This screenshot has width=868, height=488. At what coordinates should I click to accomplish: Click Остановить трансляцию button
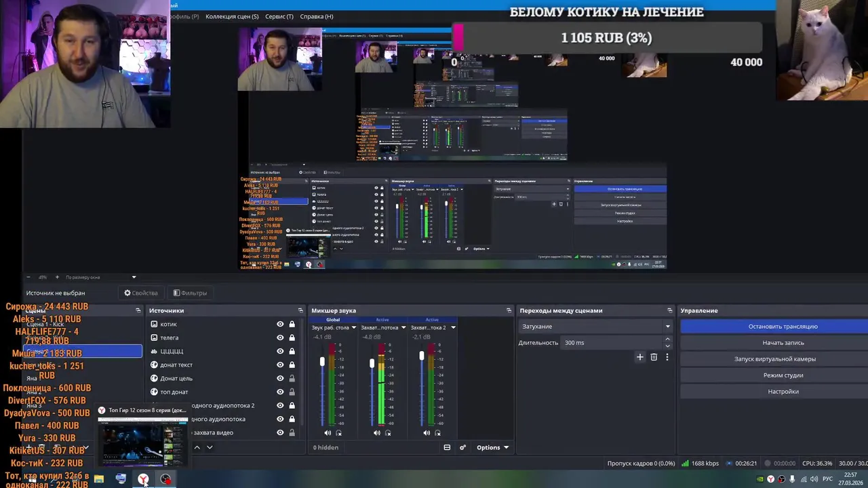coord(783,327)
